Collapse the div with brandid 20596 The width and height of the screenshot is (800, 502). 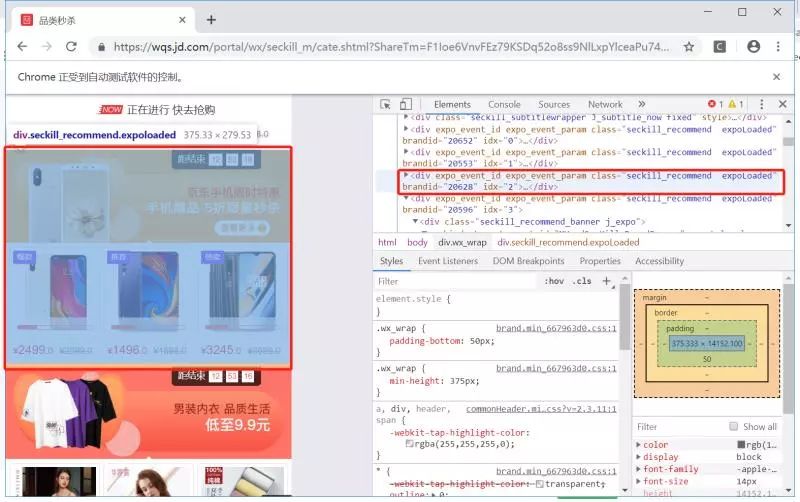[x=406, y=198]
